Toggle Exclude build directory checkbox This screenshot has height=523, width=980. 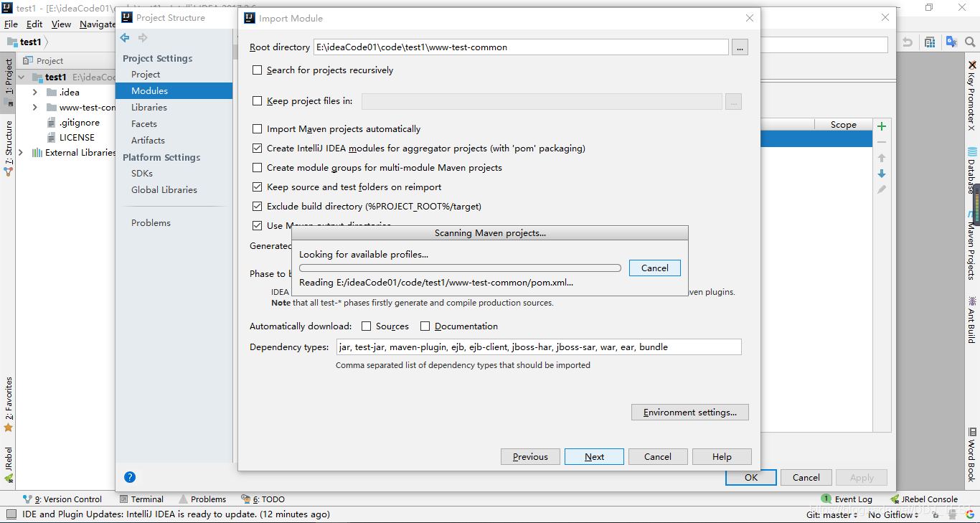[257, 207]
